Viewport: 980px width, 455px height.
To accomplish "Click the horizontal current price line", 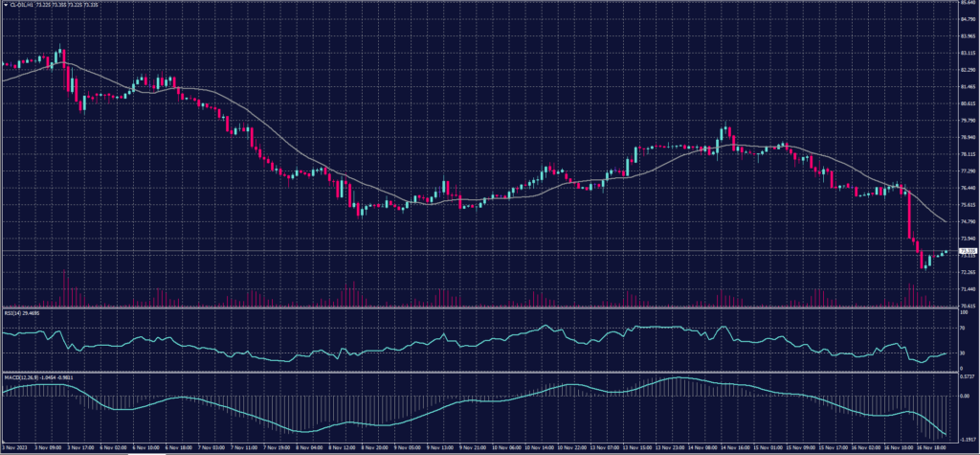I will click(x=479, y=250).
